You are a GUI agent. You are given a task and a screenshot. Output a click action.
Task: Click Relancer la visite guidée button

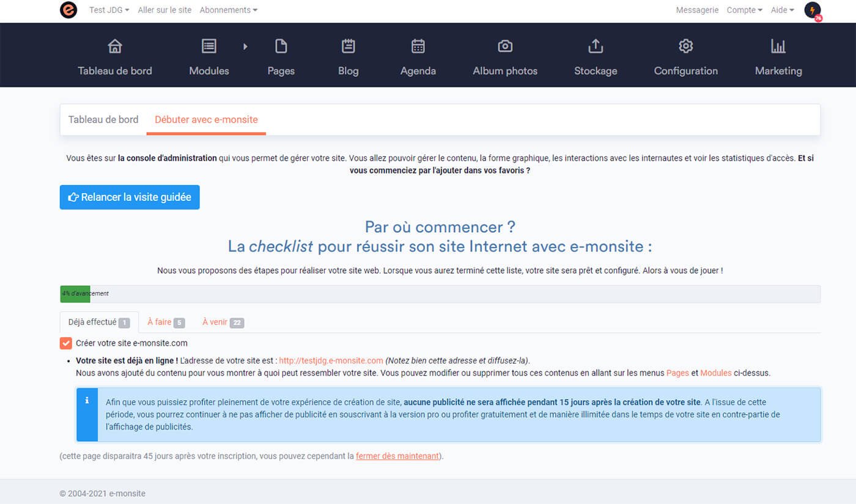(130, 197)
